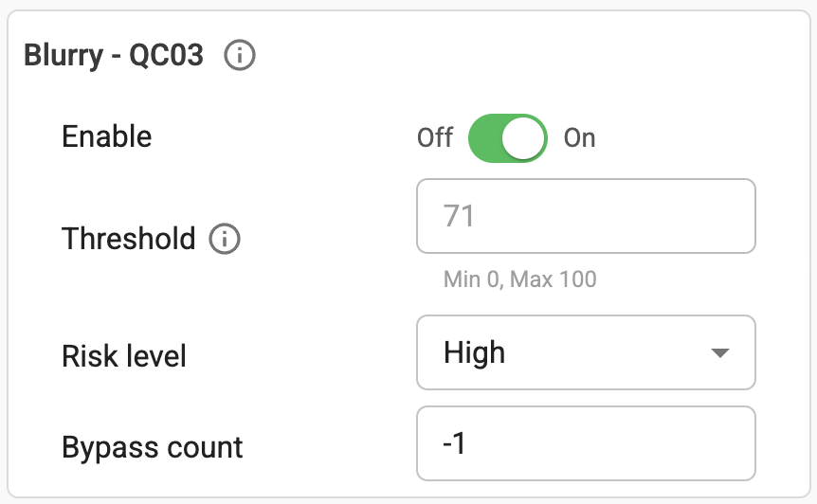The height and width of the screenshot is (504, 817).
Task: Open the Risk level dropdown
Action: [586, 353]
